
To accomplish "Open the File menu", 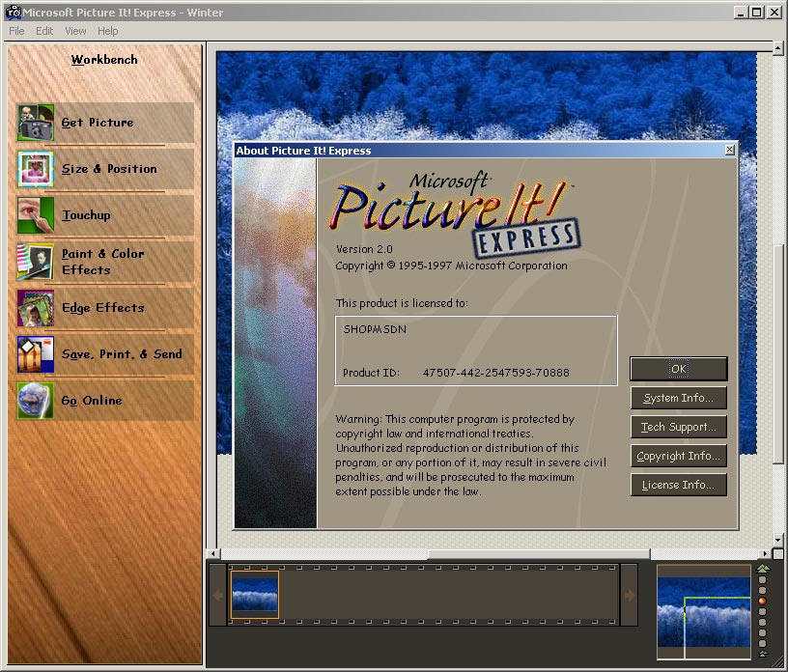I will [16, 31].
